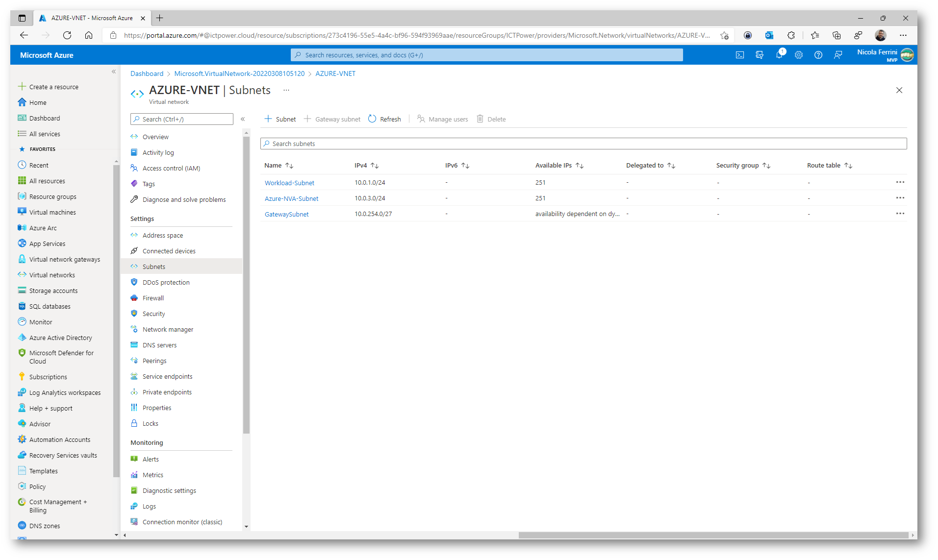Collapse the resource menu with double chevron

(243, 119)
